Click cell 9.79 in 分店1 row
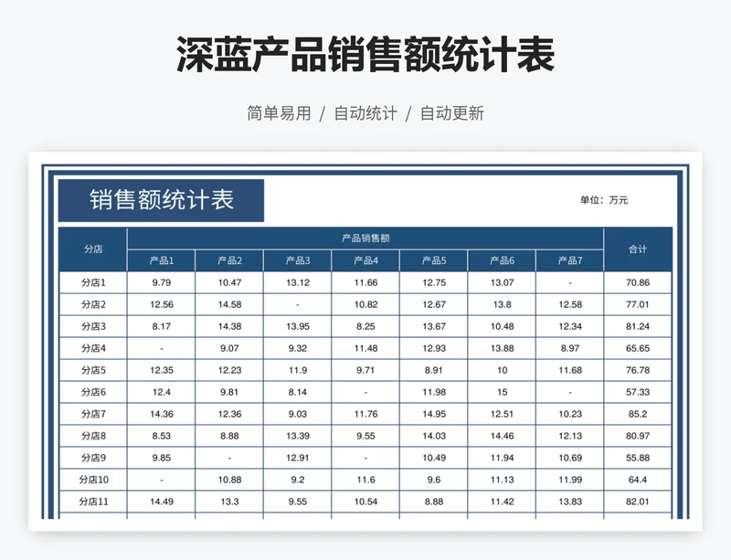The width and height of the screenshot is (731, 560). point(162,282)
